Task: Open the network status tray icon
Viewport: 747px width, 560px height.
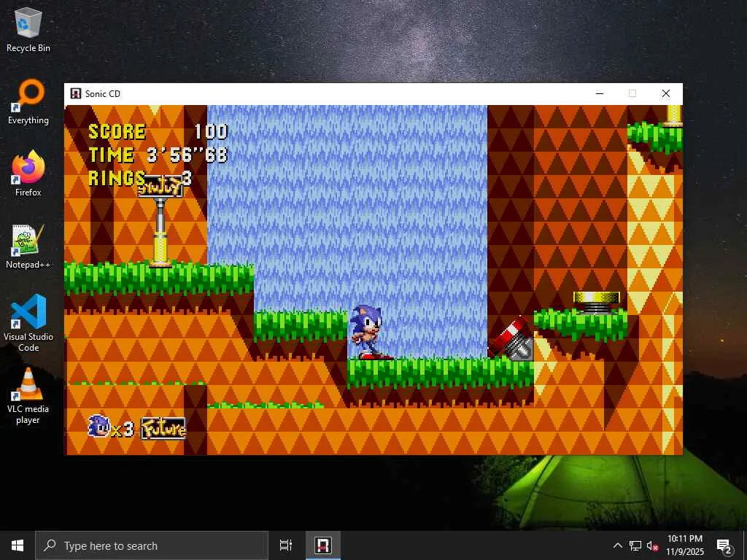Action: (x=635, y=545)
